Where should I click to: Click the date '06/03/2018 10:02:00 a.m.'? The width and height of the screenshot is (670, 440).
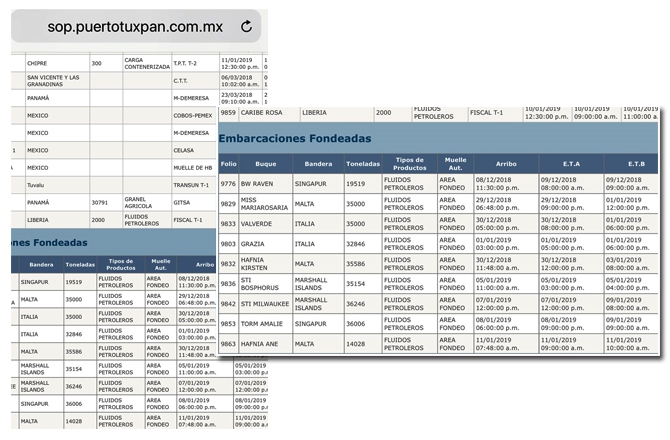pos(240,81)
